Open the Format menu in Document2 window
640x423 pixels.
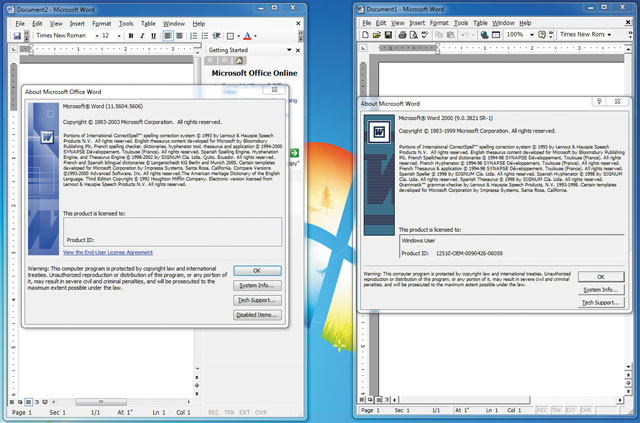102,24
